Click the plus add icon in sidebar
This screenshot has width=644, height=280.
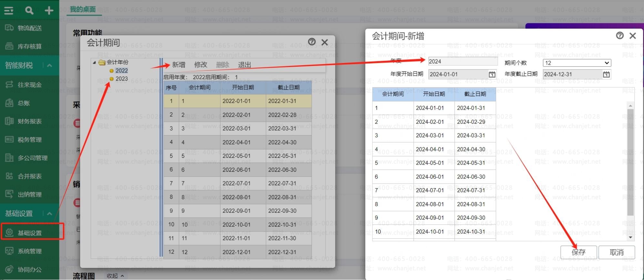click(x=49, y=11)
